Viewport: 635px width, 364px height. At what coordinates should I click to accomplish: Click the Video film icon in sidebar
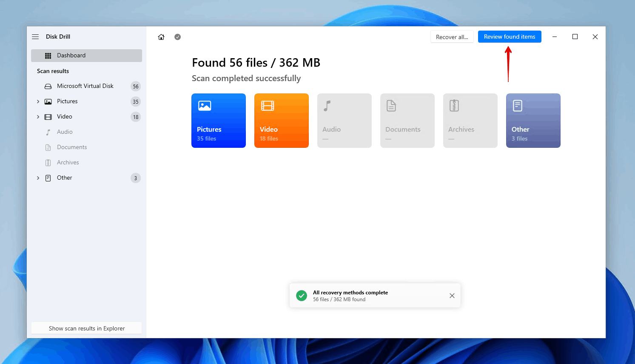click(48, 117)
